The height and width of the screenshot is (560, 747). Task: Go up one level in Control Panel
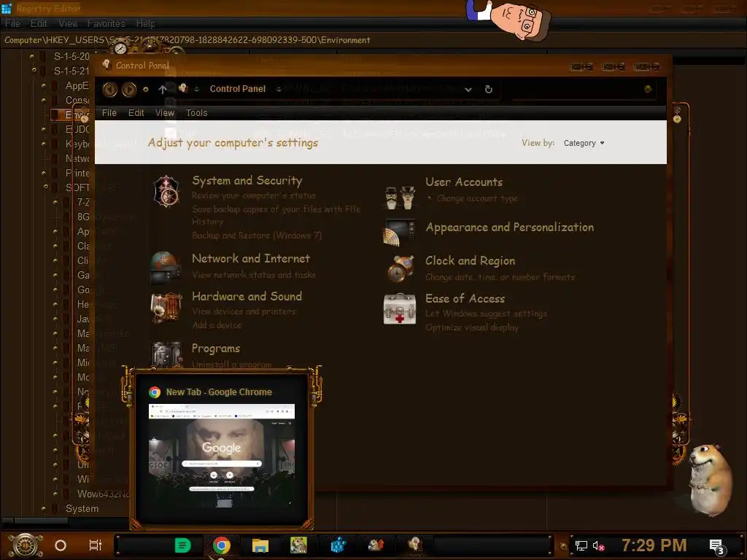click(163, 89)
